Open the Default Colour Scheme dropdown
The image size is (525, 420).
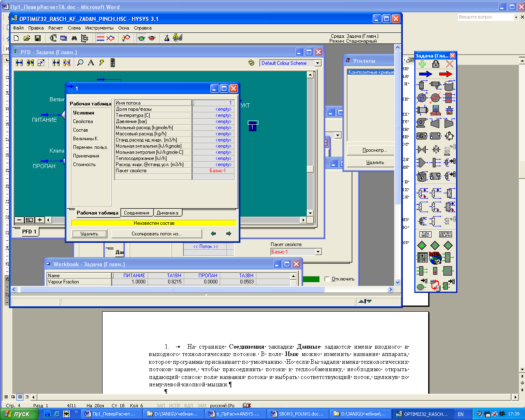pos(317,63)
